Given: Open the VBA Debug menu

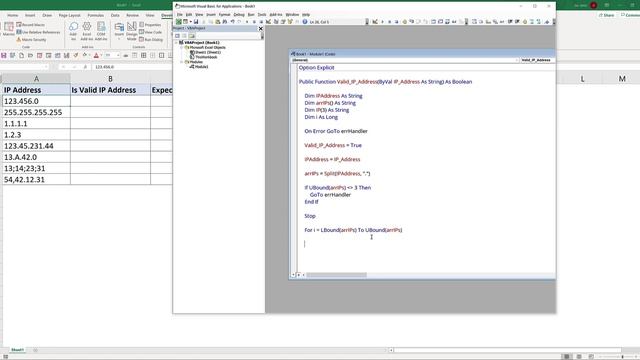Looking at the screenshot, I should (x=239, y=14).
